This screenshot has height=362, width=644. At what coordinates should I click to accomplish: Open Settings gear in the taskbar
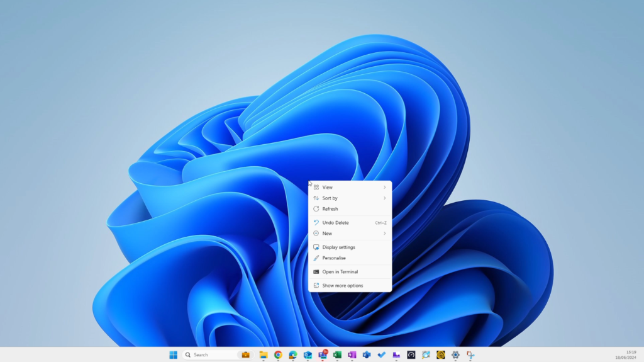click(x=455, y=354)
